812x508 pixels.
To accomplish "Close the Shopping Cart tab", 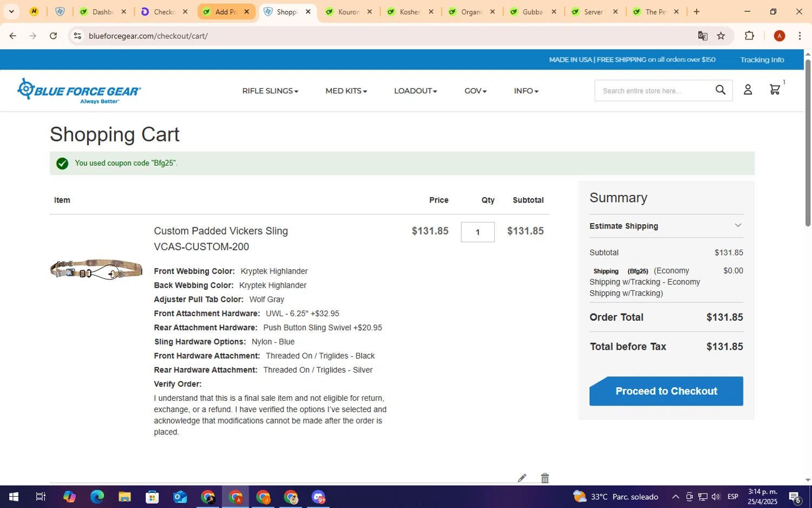I will 308,11.
